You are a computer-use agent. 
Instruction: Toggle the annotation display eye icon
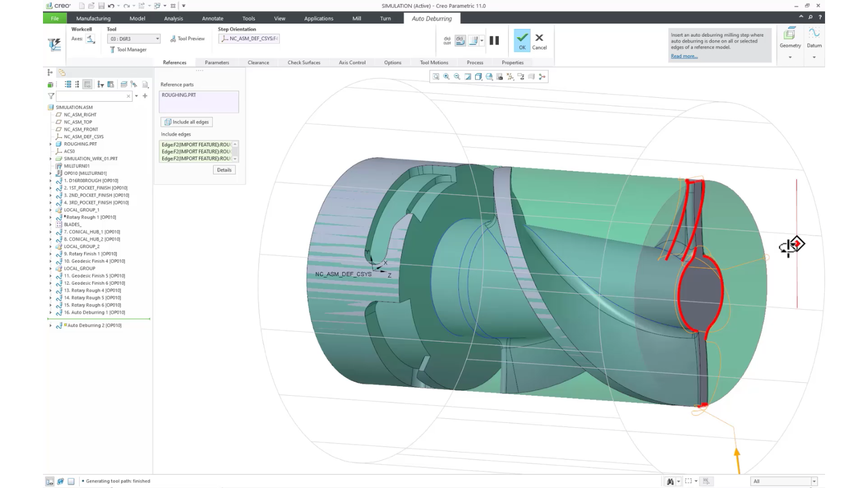coord(521,77)
